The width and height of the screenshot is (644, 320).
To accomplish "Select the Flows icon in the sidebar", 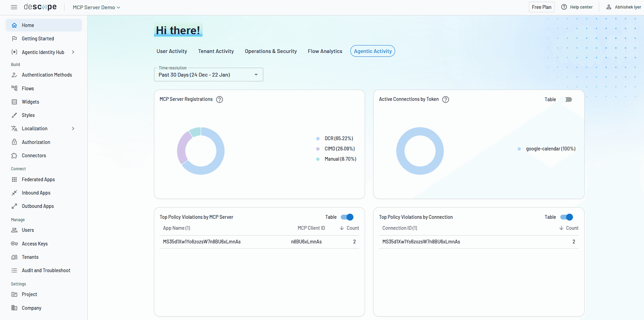I will point(14,88).
